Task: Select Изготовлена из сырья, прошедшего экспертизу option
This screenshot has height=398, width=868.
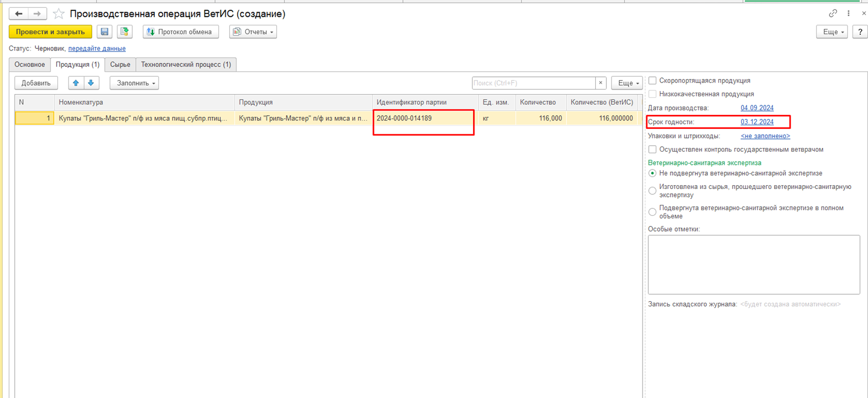Action: (x=653, y=191)
